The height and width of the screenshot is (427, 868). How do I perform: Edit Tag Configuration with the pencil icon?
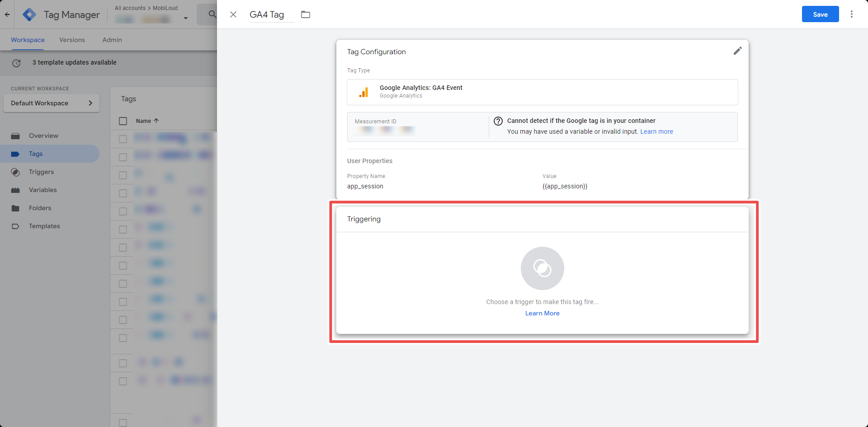click(737, 51)
